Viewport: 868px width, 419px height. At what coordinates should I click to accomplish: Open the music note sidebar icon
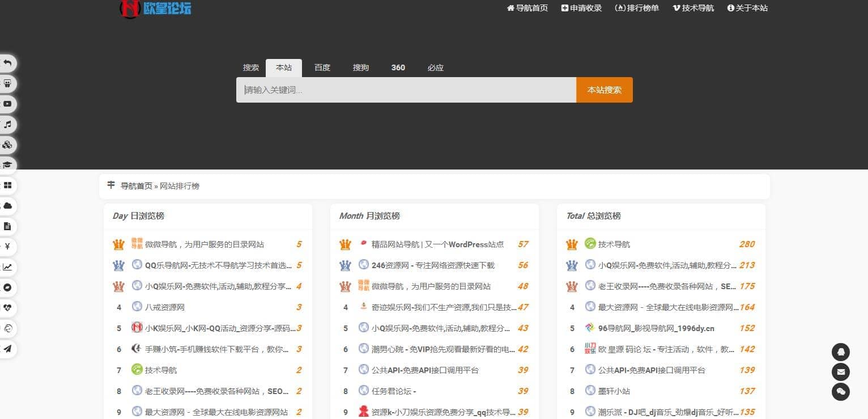7,124
